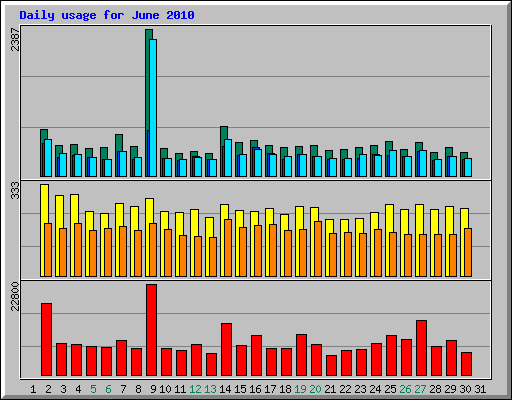Select day 16 on the date axis
Screen dimensions: 512x400
click(255, 389)
